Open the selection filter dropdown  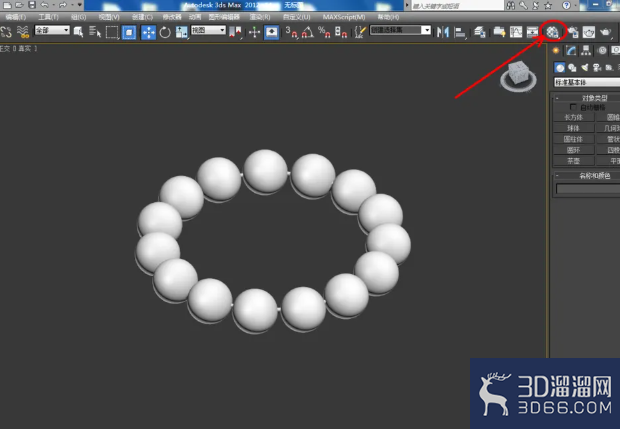[x=52, y=30]
